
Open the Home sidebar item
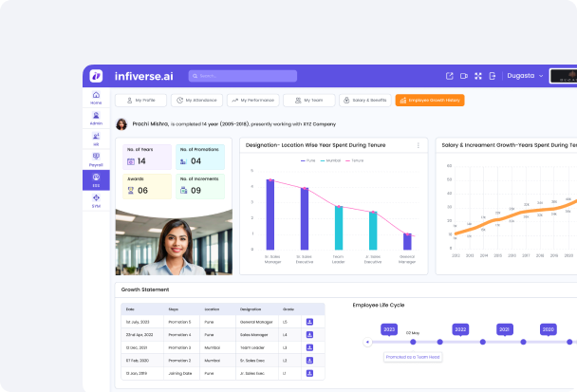[x=96, y=98]
